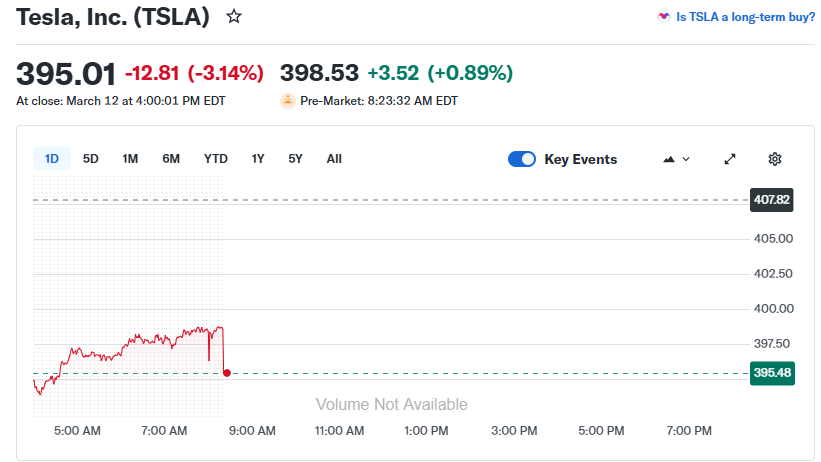Select the 5Y chart range
821x462 pixels.
pyautogui.click(x=295, y=158)
